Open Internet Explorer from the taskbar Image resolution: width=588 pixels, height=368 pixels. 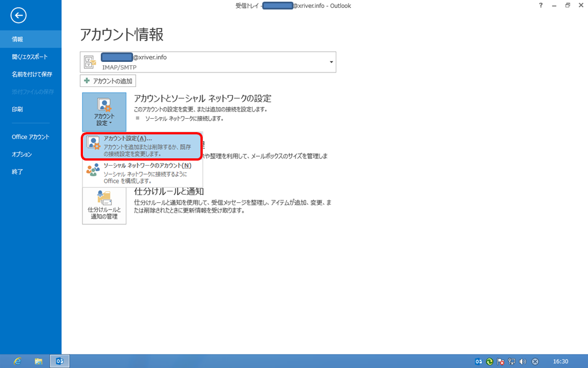coord(17,361)
